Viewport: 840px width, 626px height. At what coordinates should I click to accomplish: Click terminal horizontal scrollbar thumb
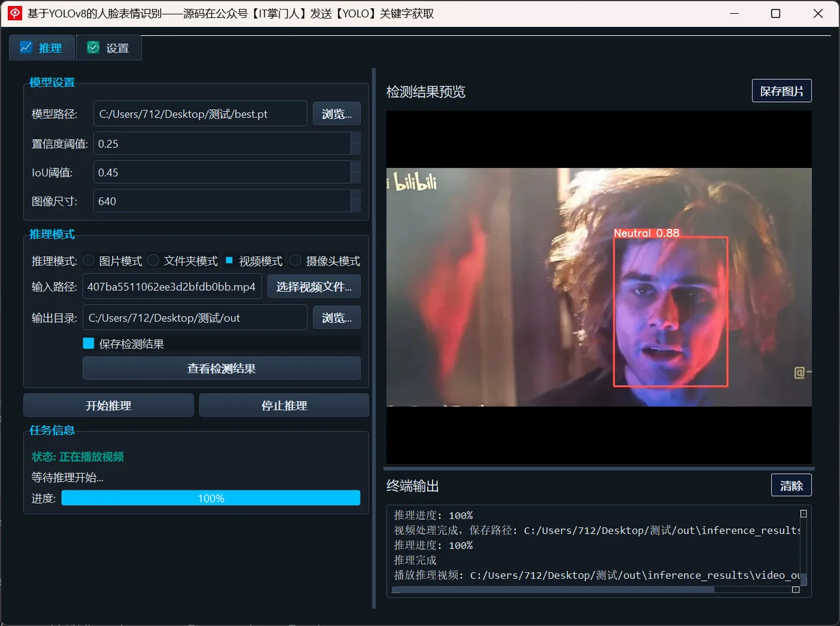click(553, 589)
